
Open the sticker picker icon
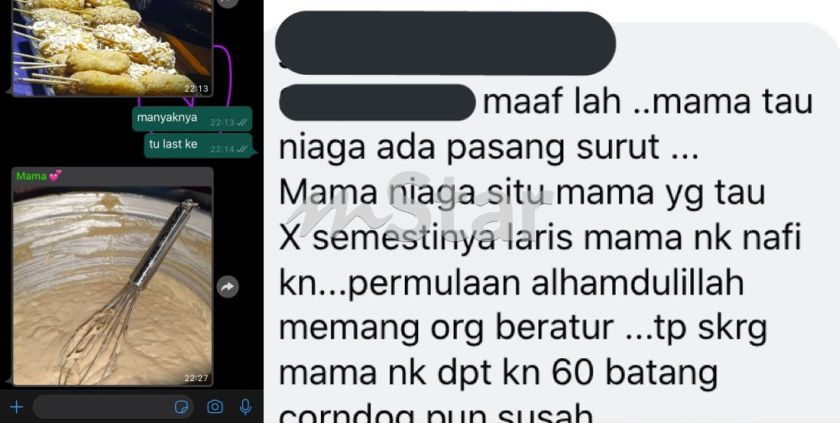pyautogui.click(x=182, y=407)
